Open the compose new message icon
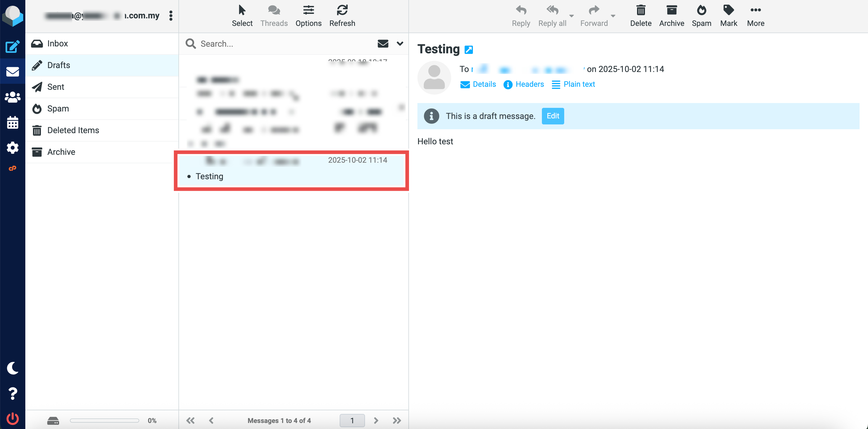Screen dimensions: 868x429 (12, 46)
